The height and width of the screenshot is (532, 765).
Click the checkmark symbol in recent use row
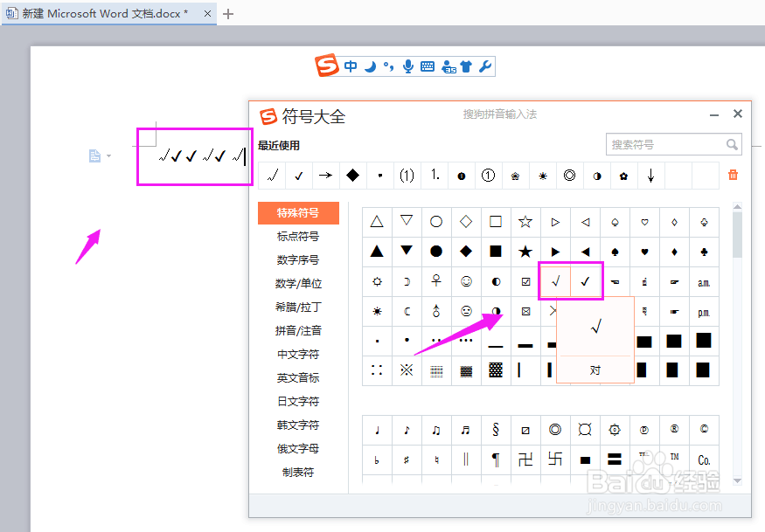[x=298, y=176]
